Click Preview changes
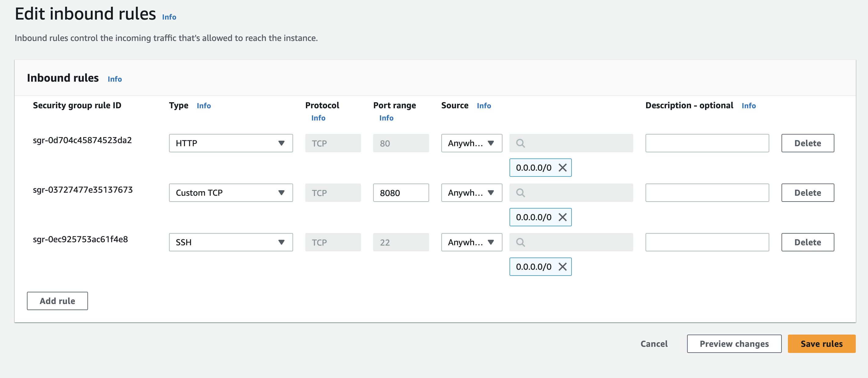The image size is (868, 378). tap(734, 344)
